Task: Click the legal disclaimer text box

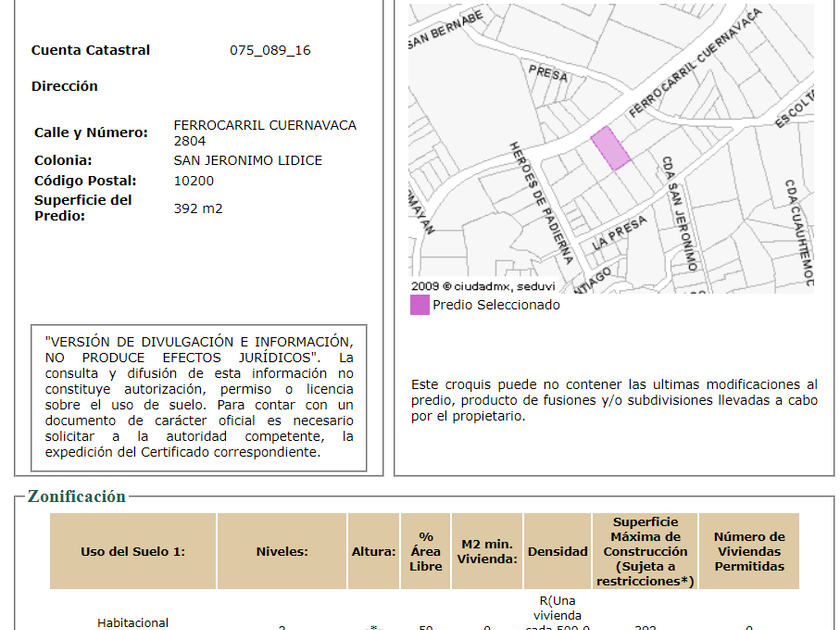Action: [199, 397]
